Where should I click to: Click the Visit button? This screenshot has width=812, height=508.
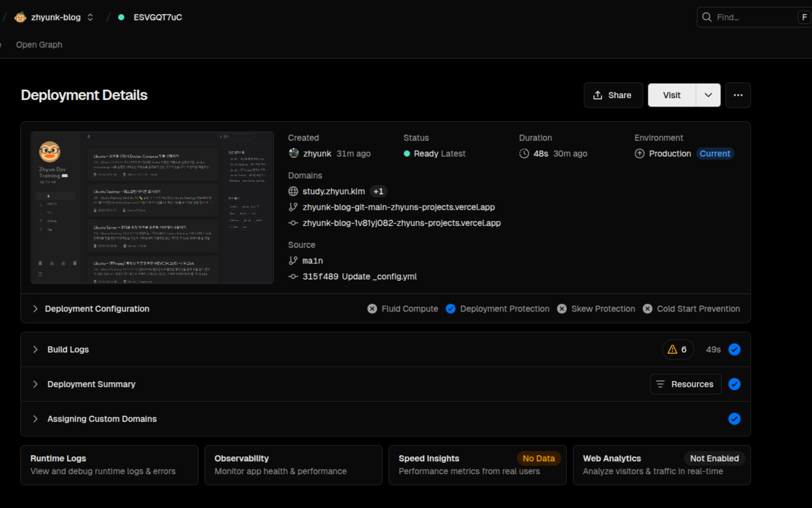(x=672, y=95)
